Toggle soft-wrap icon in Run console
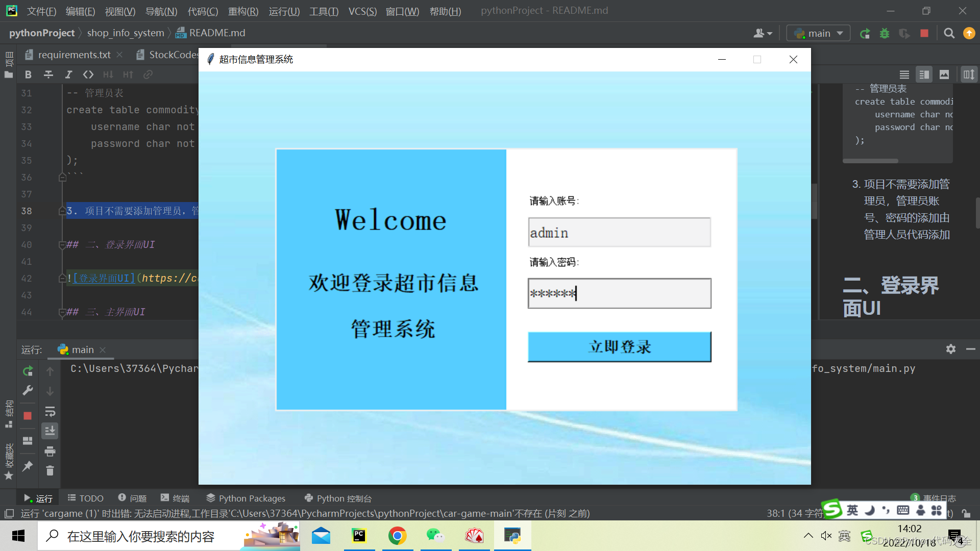The width and height of the screenshot is (980, 551). (x=50, y=411)
